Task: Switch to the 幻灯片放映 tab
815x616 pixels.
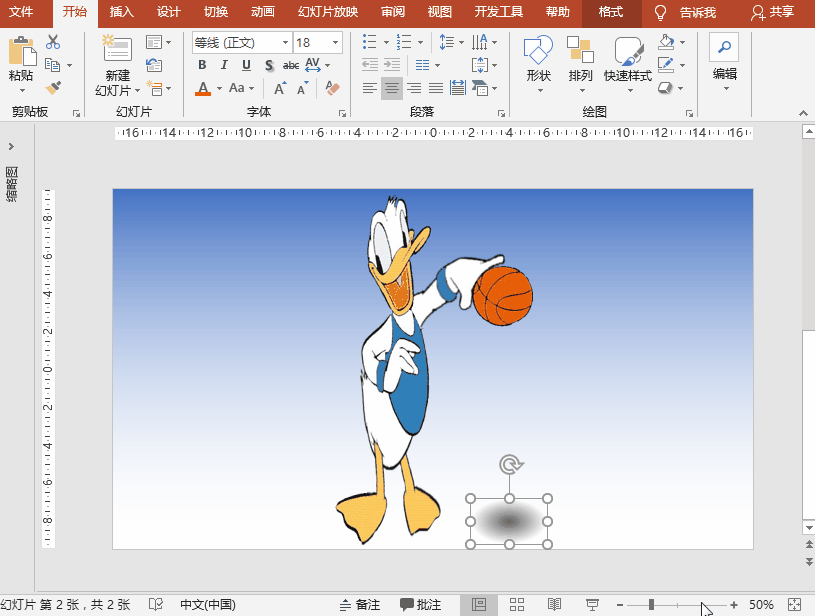Action: [x=328, y=11]
